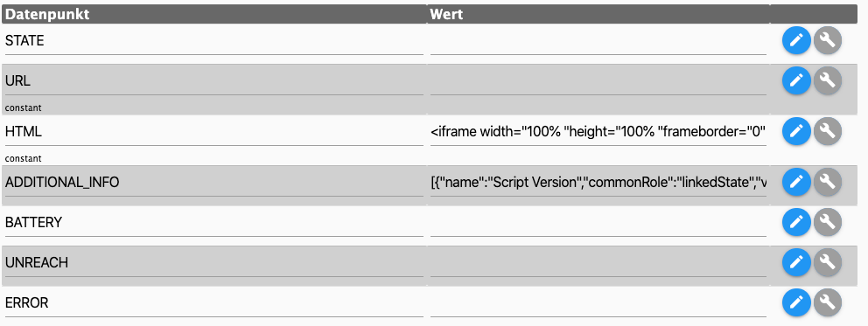
Task: Click the blue pencil icon for STATE
Action: (x=796, y=40)
